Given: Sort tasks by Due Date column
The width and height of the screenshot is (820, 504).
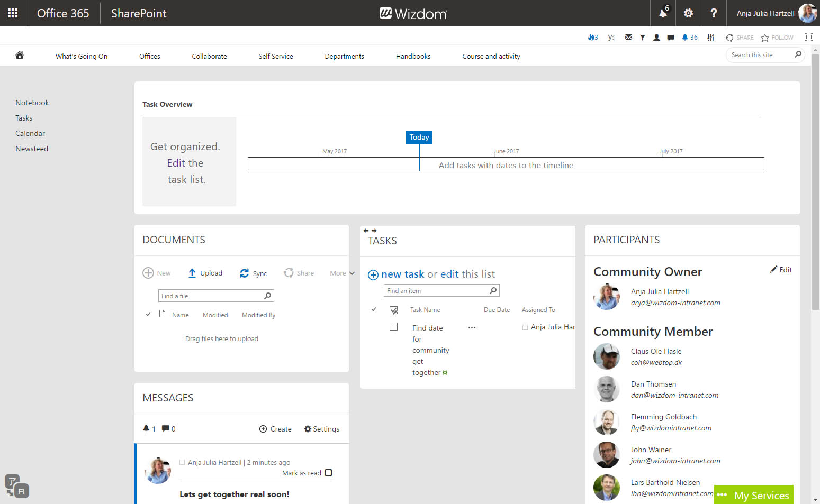Looking at the screenshot, I should (x=497, y=310).
